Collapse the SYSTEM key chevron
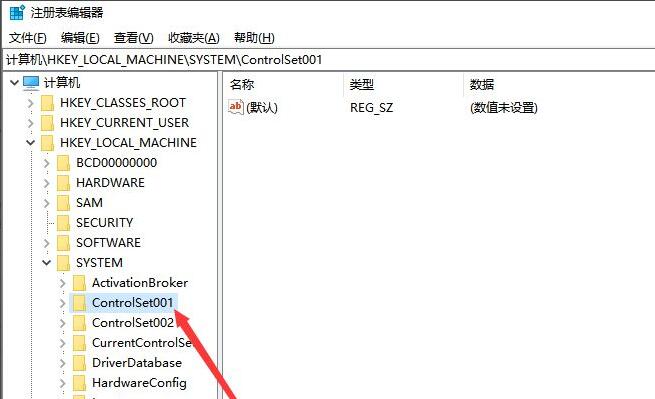The width and height of the screenshot is (655, 399). pyautogui.click(x=46, y=263)
